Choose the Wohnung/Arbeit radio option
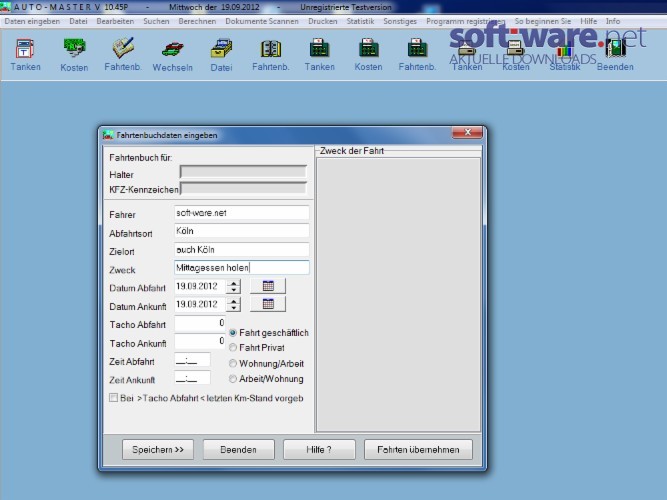Viewport: 667px width, 500px height. pyautogui.click(x=233, y=363)
